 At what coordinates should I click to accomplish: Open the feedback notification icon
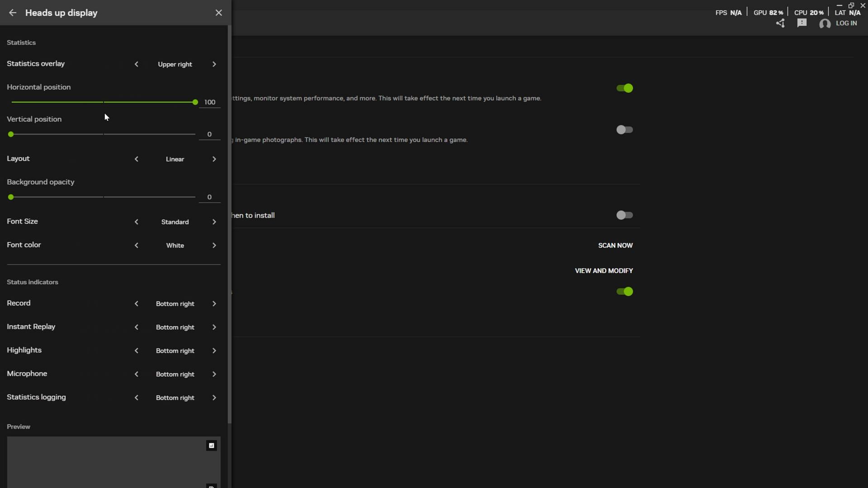[x=802, y=23]
